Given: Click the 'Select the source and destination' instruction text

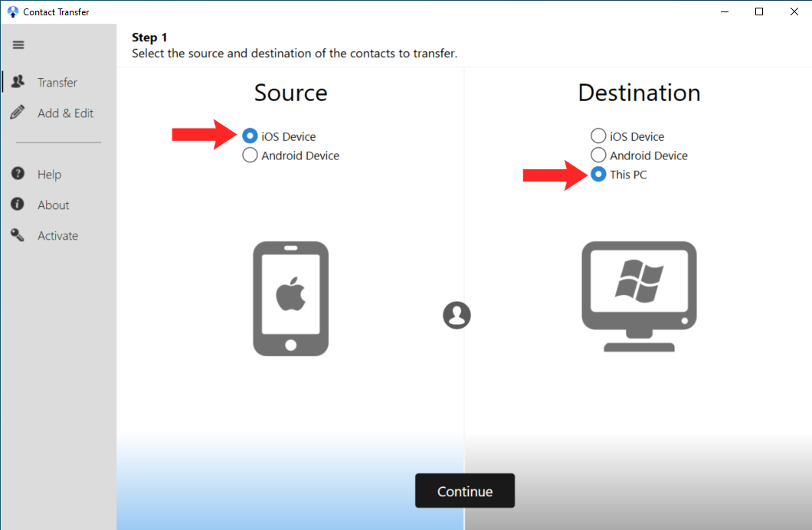Looking at the screenshot, I should [294, 54].
